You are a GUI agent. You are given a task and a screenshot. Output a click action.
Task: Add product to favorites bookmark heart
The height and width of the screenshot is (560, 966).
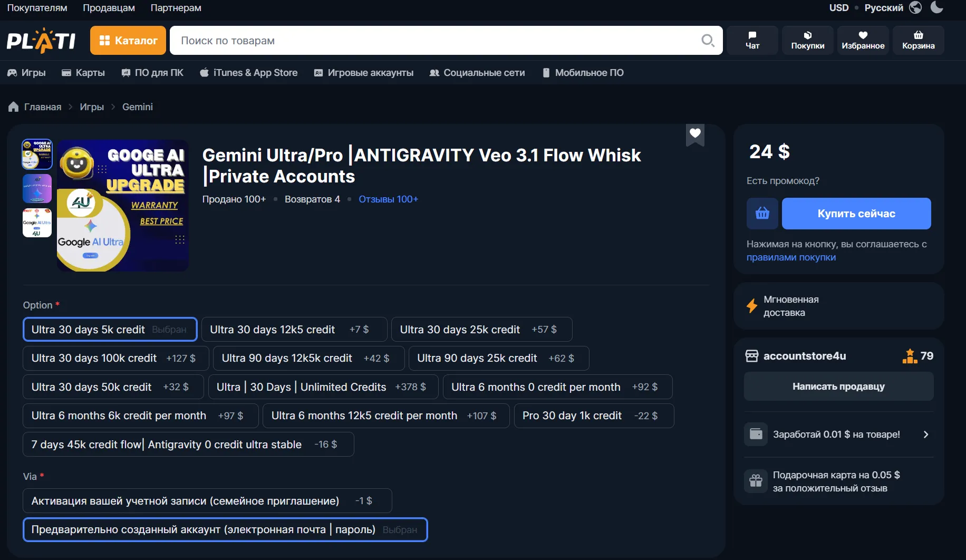(x=695, y=134)
